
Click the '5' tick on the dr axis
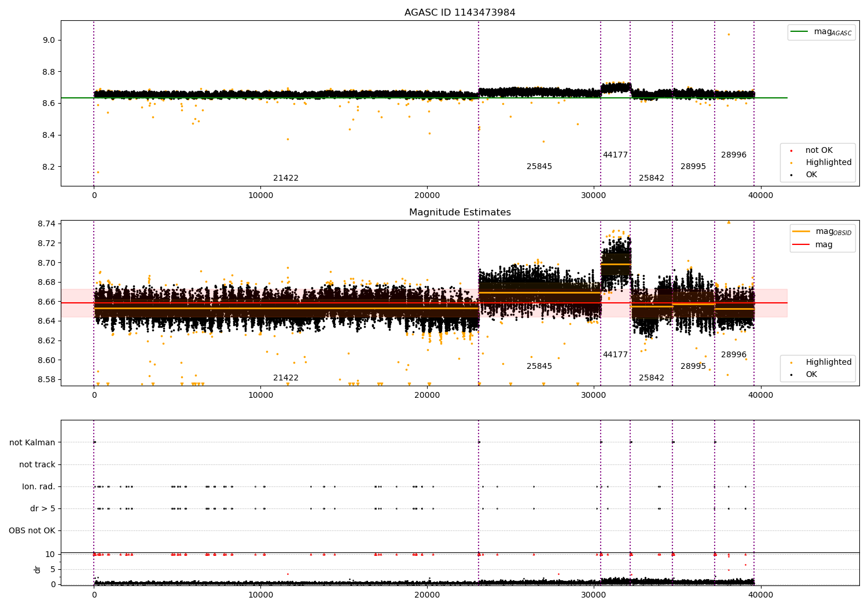click(x=53, y=570)
